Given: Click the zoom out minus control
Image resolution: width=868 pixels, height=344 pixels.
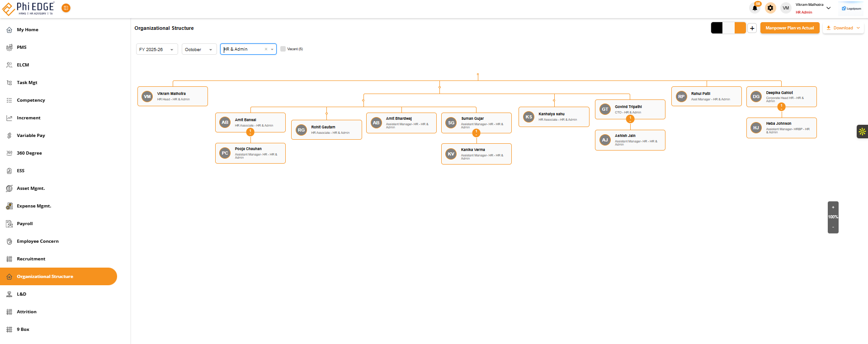Looking at the screenshot, I should point(833,227).
